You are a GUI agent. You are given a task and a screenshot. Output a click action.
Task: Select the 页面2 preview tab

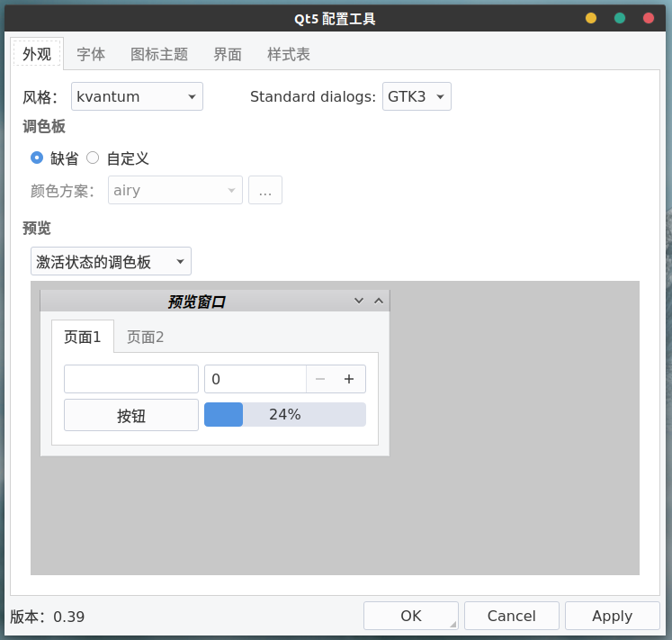[146, 338]
